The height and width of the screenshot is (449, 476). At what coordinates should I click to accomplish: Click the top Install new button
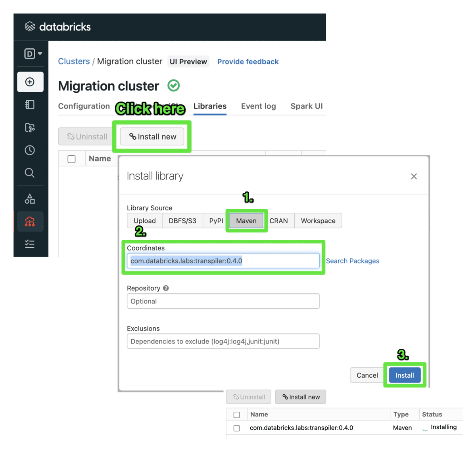pyautogui.click(x=152, y=137)
